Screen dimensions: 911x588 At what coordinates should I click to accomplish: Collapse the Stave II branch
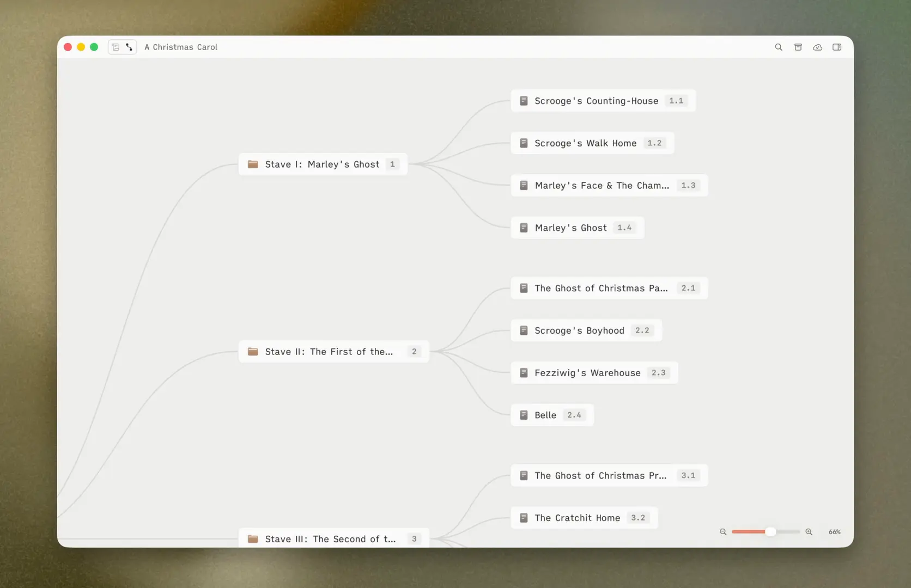click(x=414, y=351)
